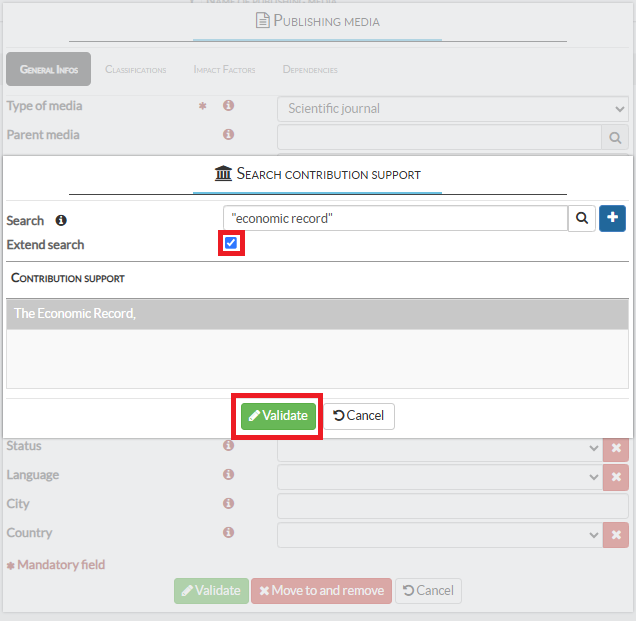Open the Language dropdown
Image resolution: width=636 pixels, height=621 pixels.
pos(439,477)
